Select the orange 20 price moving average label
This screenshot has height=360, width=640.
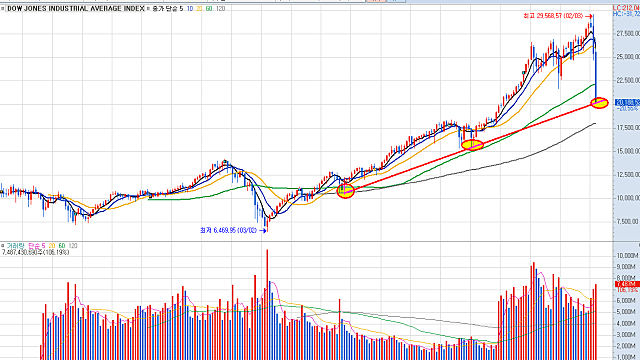(x=199, y=9)
